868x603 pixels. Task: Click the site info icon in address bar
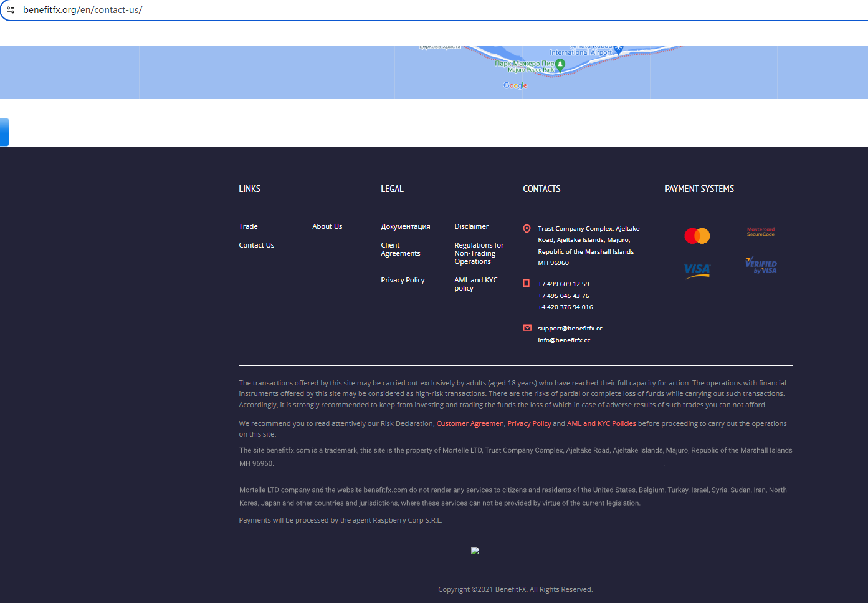click(x=11, y=10)
